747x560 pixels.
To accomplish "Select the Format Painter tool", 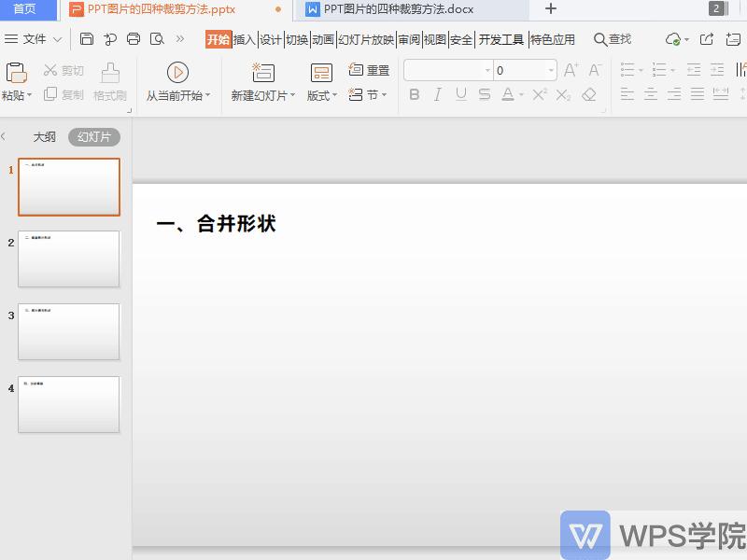I will [109, 82].
